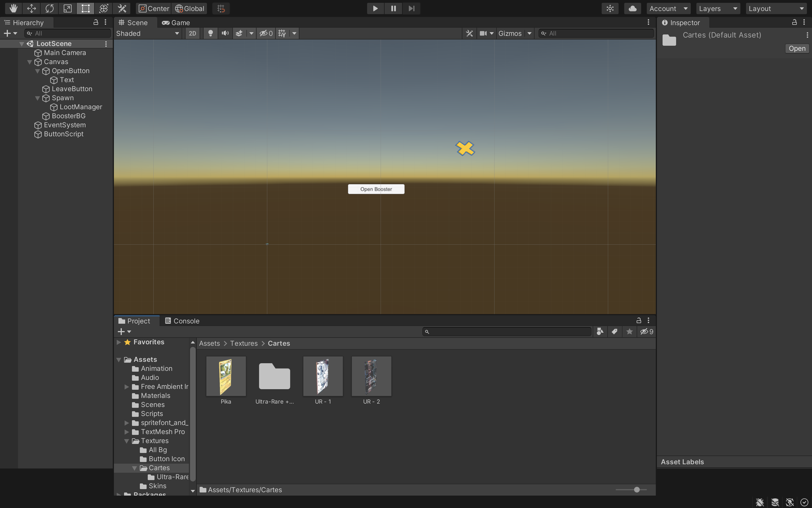Collapse the OpenButton object

tap(37, 71)
